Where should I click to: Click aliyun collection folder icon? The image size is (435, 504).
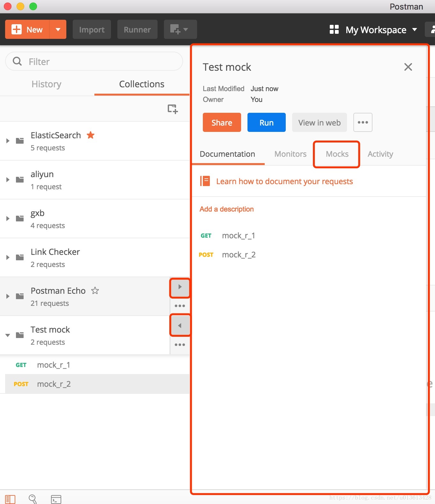pyautogui.click(x=20, y=179)
